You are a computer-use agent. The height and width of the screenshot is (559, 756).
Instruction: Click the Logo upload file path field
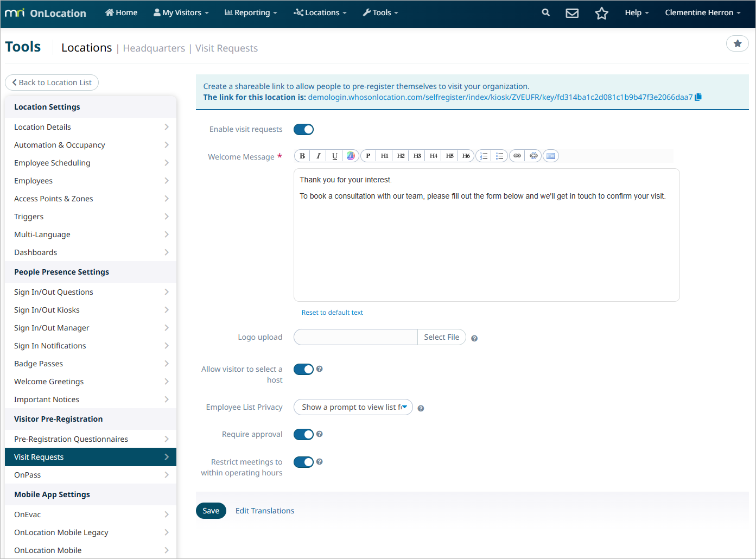click(x=355, y=337)
